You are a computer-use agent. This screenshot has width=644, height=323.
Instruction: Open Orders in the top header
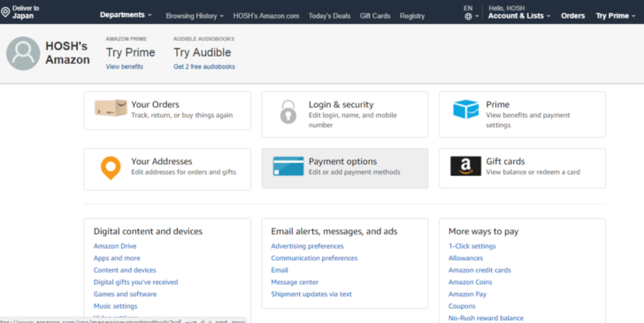(573, 16)
